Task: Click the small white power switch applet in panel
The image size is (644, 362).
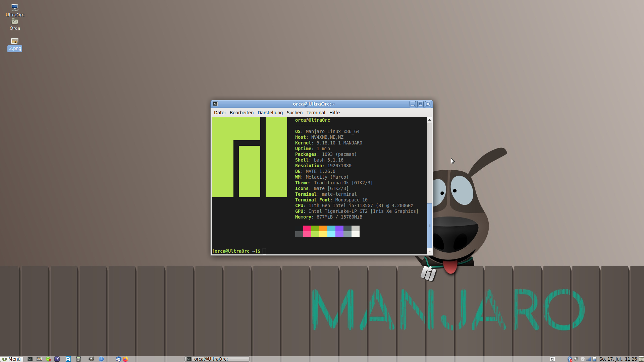Action: coord(552,359)
